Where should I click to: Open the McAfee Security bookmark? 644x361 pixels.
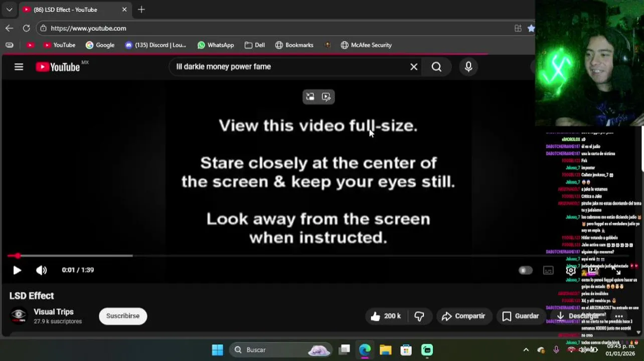click(366, 45)
